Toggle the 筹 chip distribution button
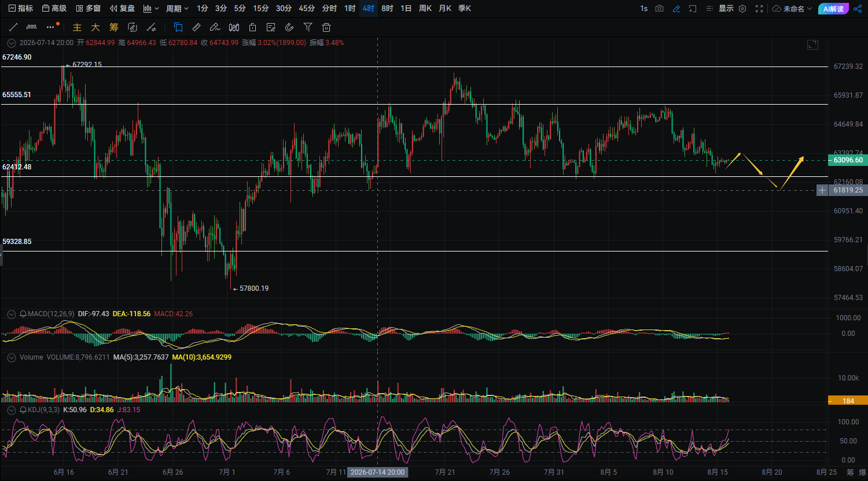The width and height of the screenshot is (868, 481). point(114,27)
